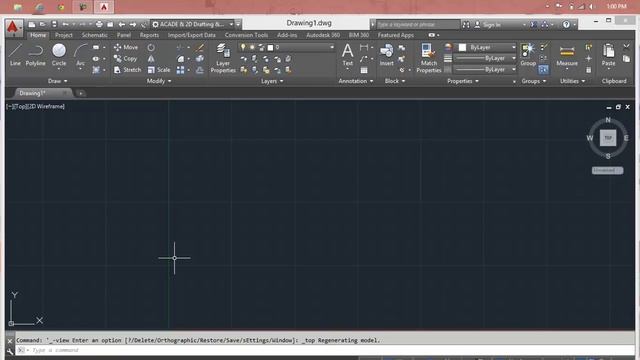The image size is (640, 360).
Task: Expand the Properties panel title
Action: (463, 81)
